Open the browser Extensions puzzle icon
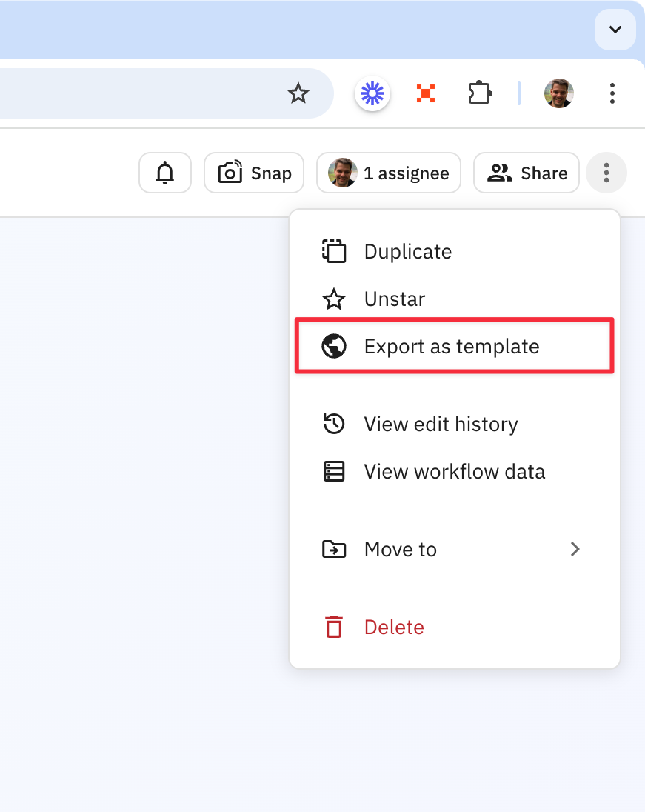 click(480, 93)
